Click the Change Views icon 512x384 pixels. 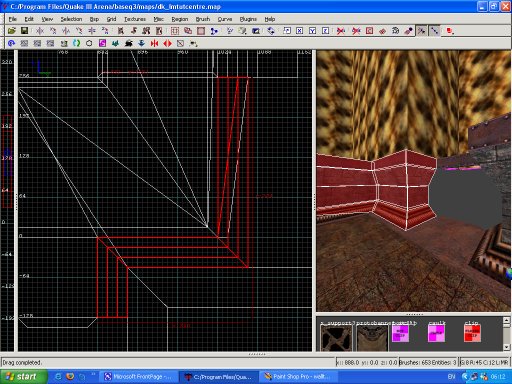[x=229, y=31]
